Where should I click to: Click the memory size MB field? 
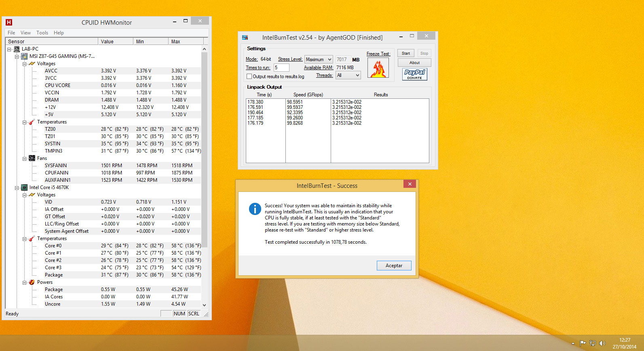tap(343, 60)
